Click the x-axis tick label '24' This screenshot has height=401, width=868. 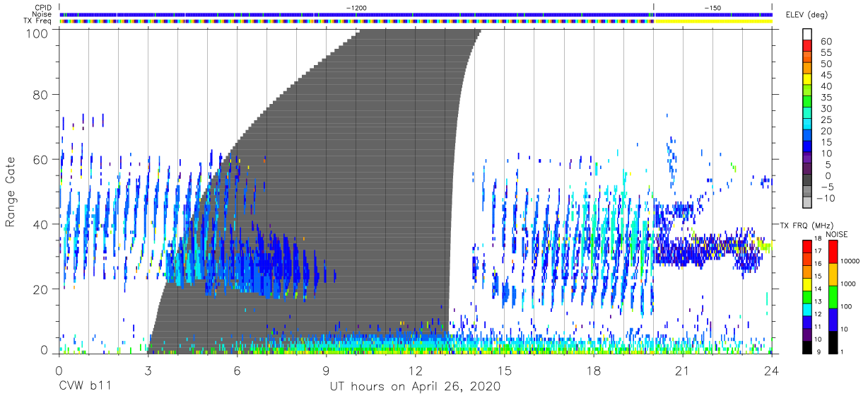tap(772, 371)
